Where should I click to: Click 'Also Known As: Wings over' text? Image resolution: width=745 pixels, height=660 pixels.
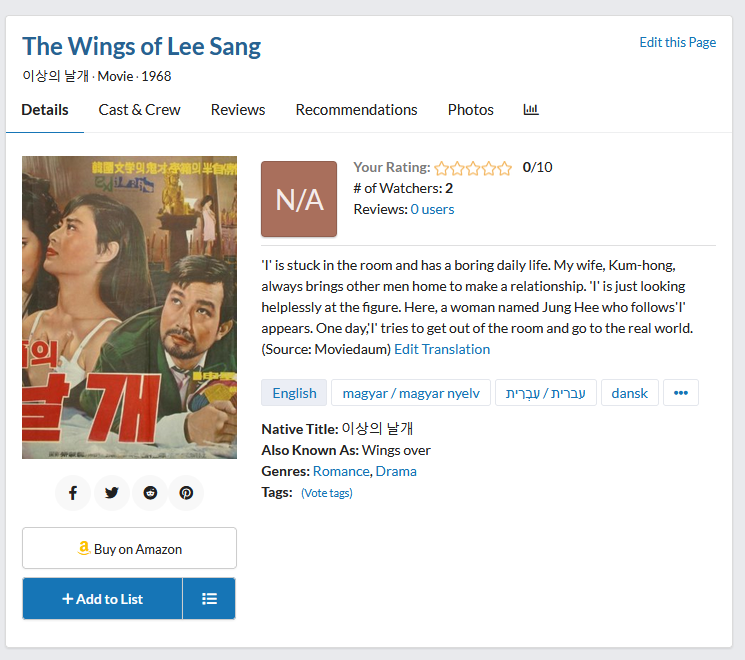point(346,450)
